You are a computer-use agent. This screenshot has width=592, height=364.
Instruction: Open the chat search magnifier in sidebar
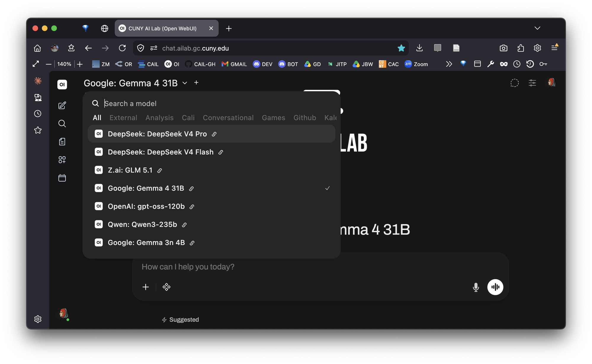62,124
